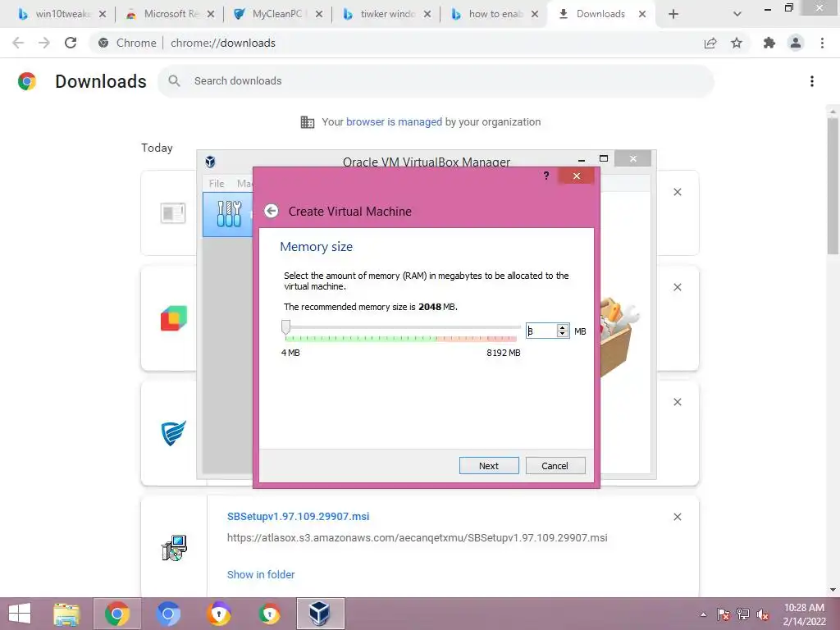This screenshot has width=840, height=630.
Task: Click the memory size slider handle
Action: pyautogui.click(x=286, y=326)
